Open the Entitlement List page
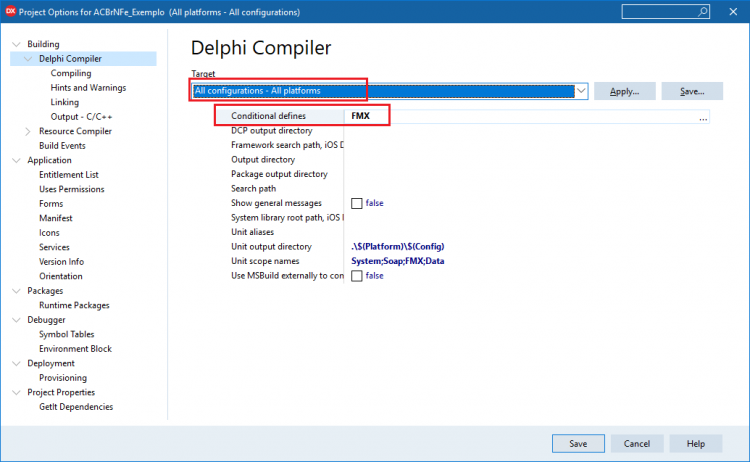750x462 pixels. point(68,175)
